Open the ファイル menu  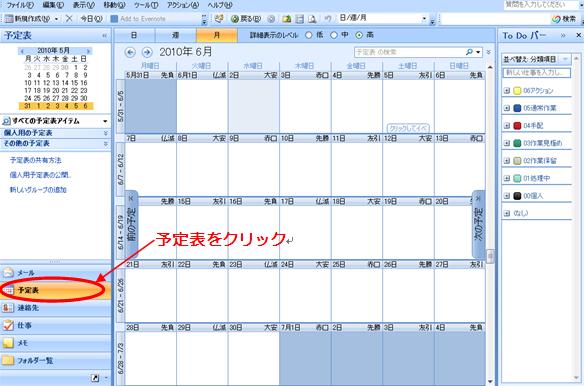[20, 5]
